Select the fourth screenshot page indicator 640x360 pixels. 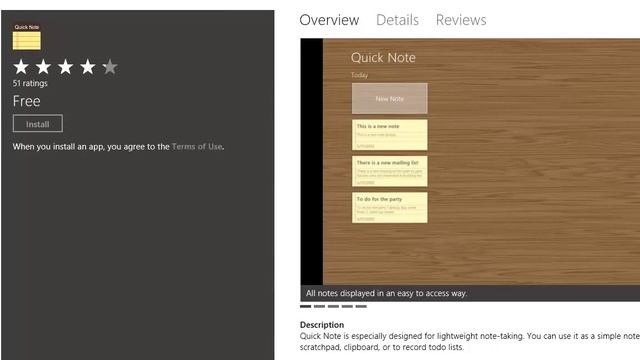[x=347, y=306]
